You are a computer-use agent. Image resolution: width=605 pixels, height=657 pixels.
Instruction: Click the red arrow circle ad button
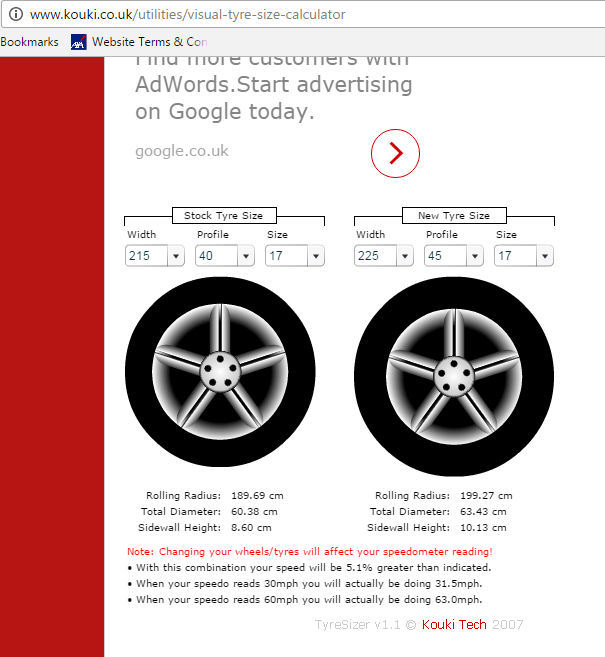click(395, 153)
